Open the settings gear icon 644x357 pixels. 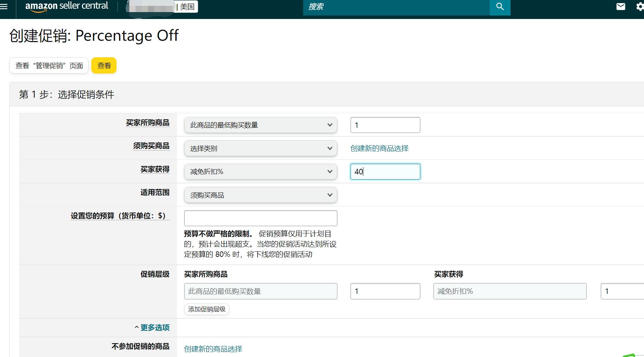(640, 6)
